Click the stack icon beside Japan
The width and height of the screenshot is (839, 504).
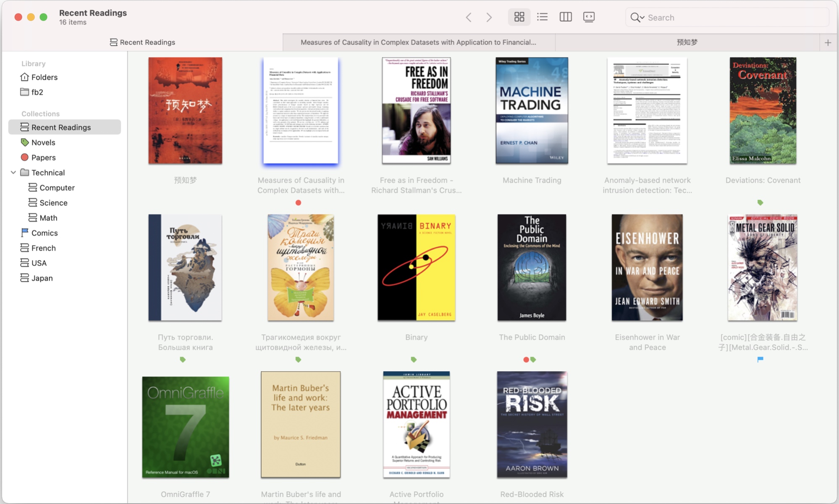coord(25,278)
